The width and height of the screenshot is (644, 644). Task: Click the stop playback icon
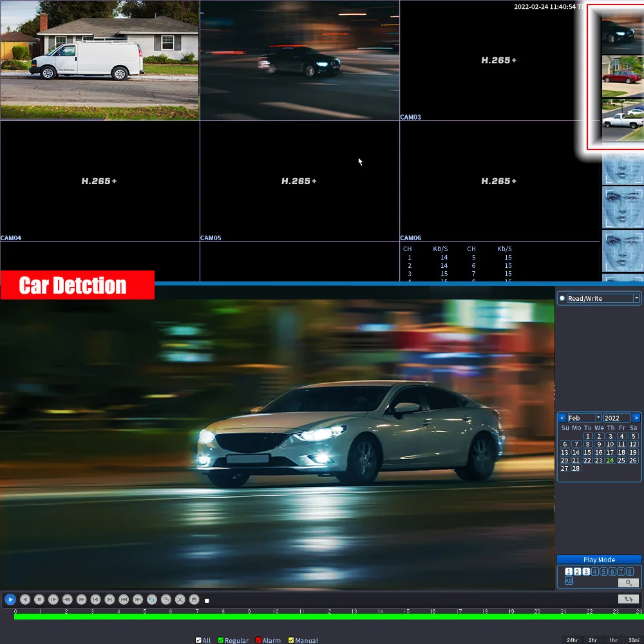[39, 599]
